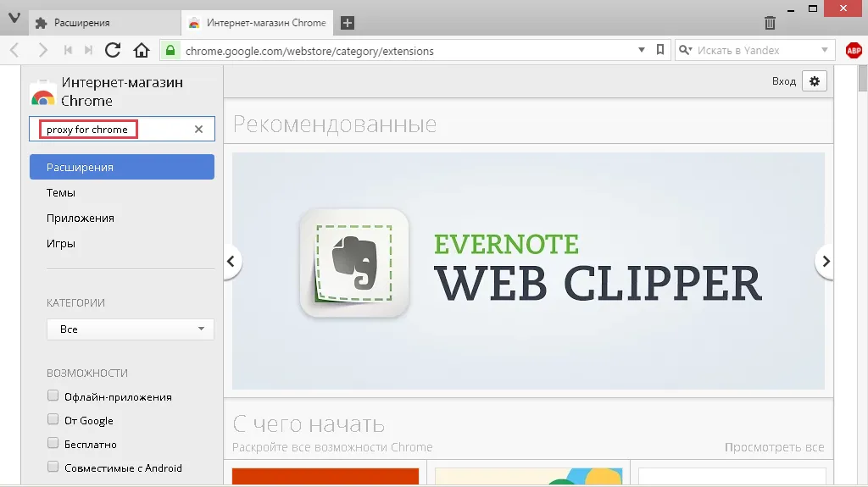Image resolution: width=868 pixels, height=487 pixels.
Task: Click the Просмотреть все link
Action: (775, 447)
